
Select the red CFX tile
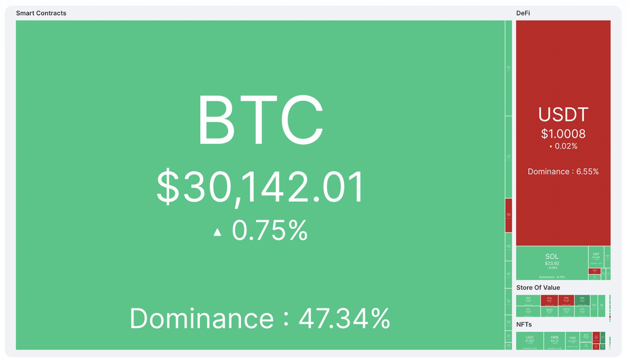tap(566, 300)
